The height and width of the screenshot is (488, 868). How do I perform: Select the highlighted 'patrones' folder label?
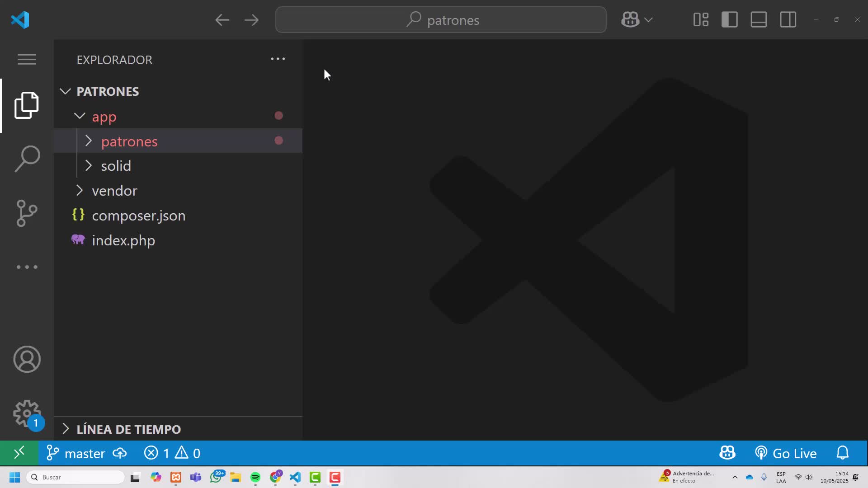129,141
